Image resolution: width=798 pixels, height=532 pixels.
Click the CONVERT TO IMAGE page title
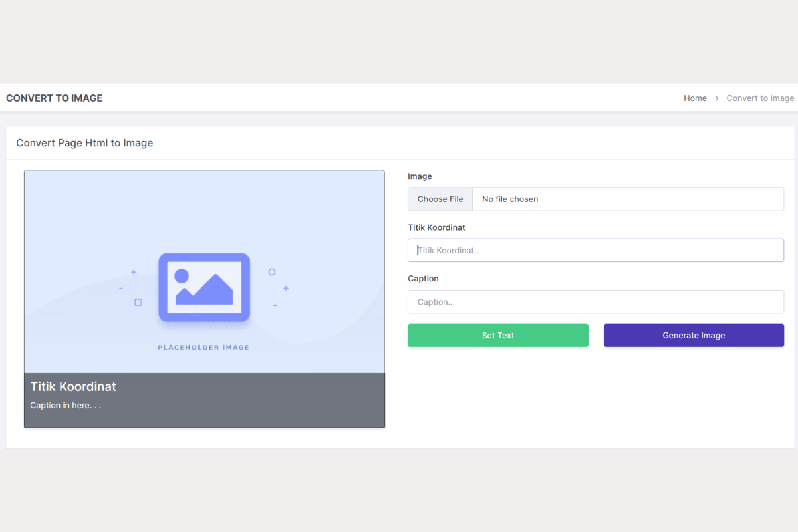coord(55,98)
